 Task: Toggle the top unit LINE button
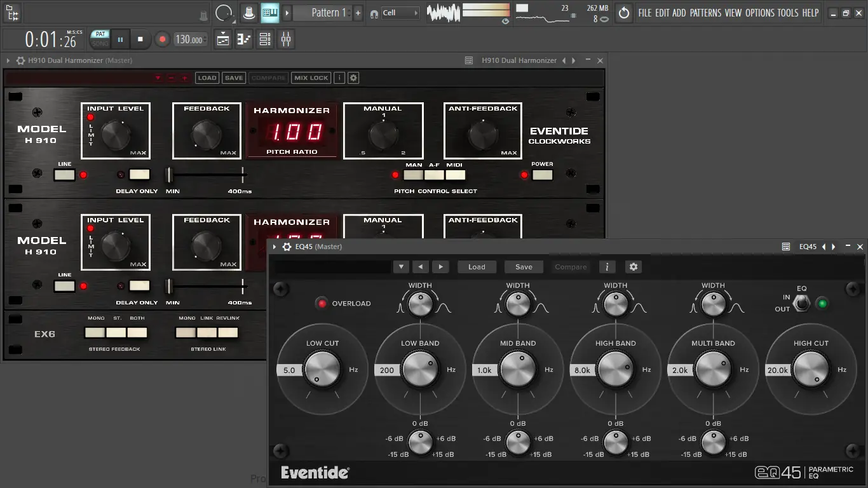point(64,175)
